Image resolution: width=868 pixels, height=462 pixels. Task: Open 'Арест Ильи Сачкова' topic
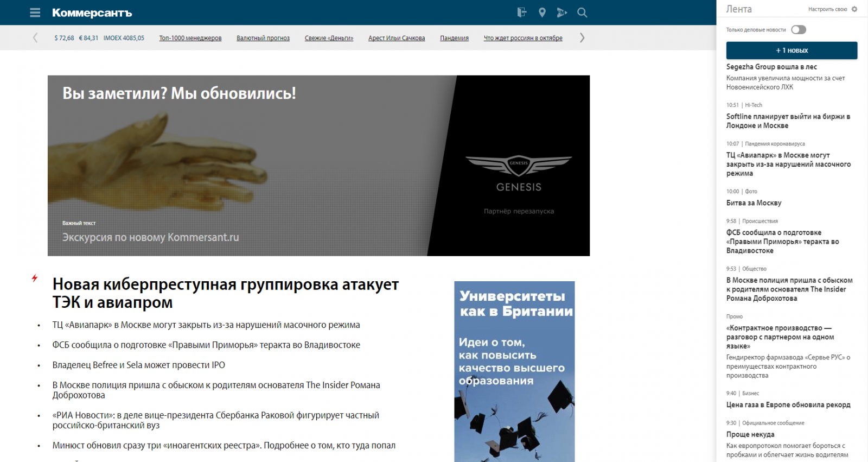pos(397,38)
